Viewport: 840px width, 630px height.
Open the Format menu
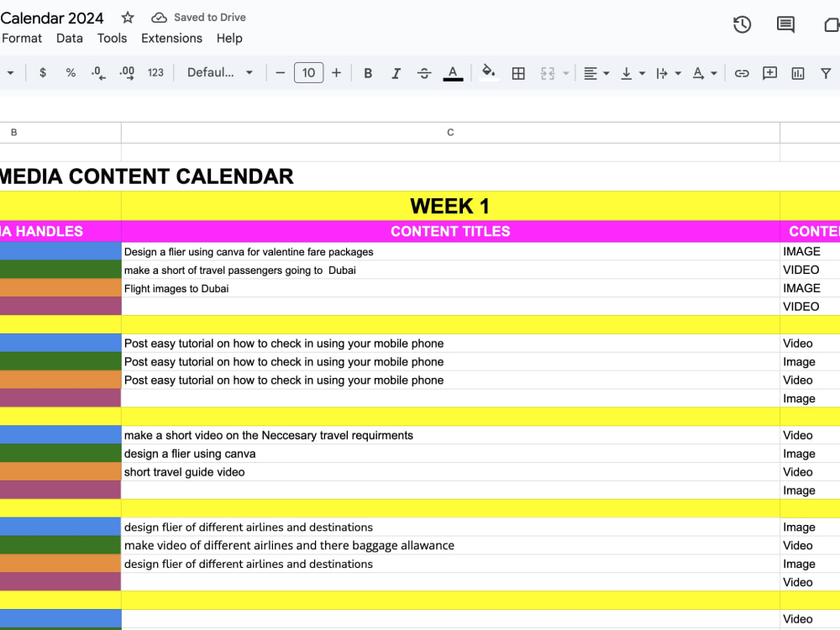[x=22, y=39]
